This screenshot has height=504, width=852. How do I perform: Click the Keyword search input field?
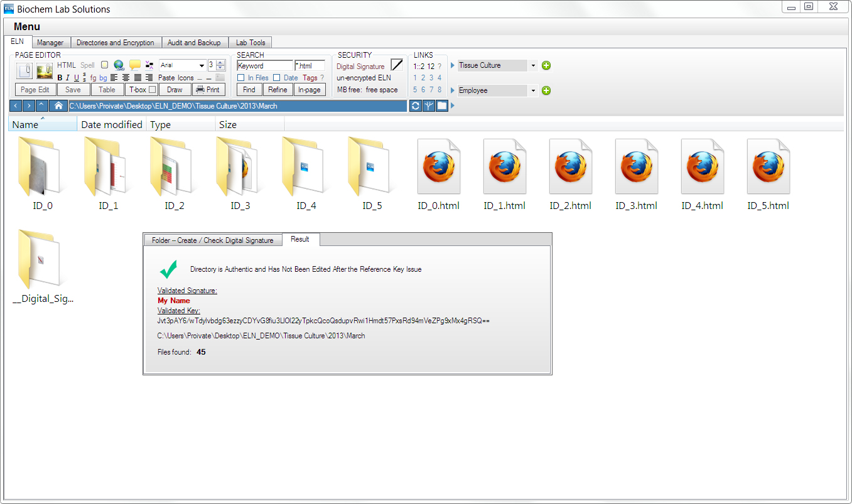click(x=264, y=65)
